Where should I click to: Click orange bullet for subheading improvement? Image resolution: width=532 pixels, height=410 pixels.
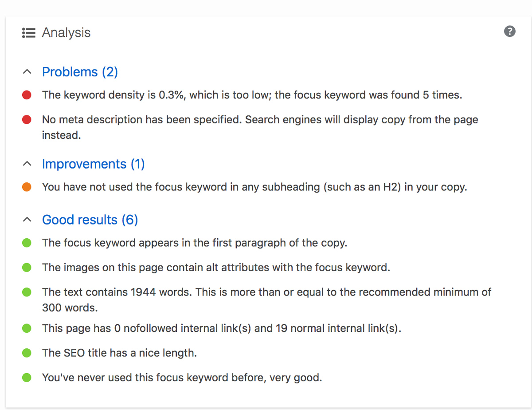[27, 187]
